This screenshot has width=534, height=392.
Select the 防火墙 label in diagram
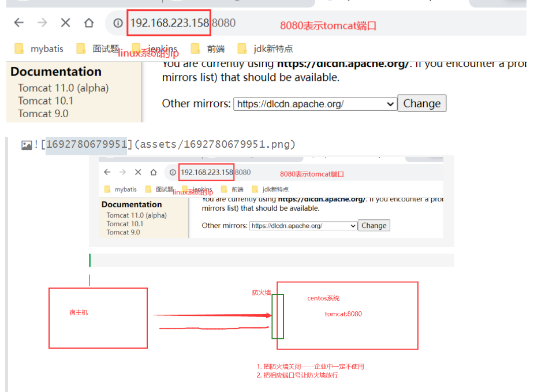click(261, 293)
